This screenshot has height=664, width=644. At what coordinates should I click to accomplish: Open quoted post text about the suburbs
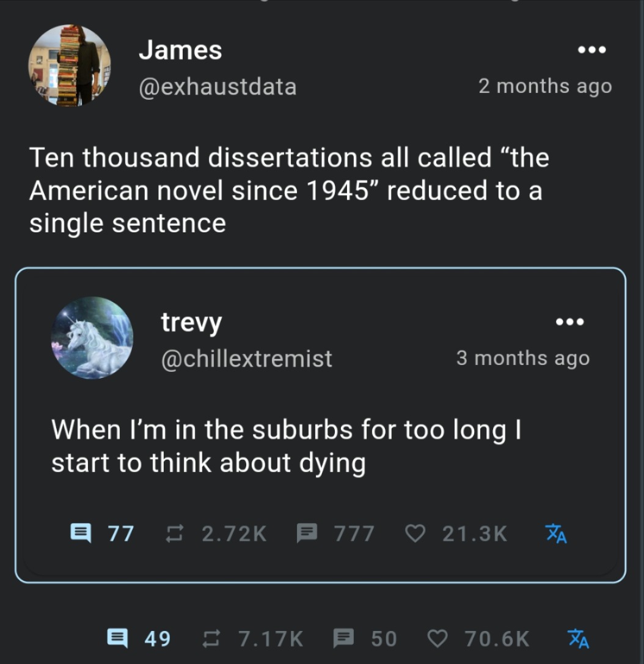285,446
